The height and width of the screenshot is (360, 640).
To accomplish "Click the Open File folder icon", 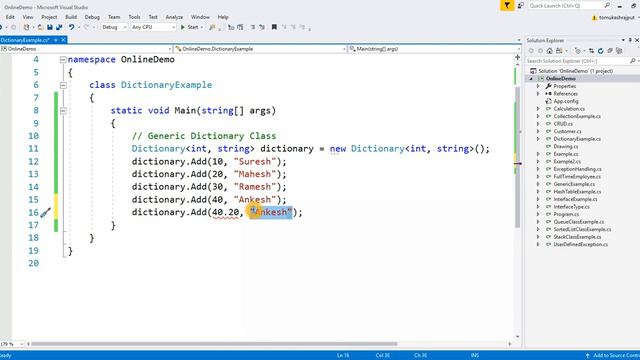I will pyautogui.click(x=40, y=27).
